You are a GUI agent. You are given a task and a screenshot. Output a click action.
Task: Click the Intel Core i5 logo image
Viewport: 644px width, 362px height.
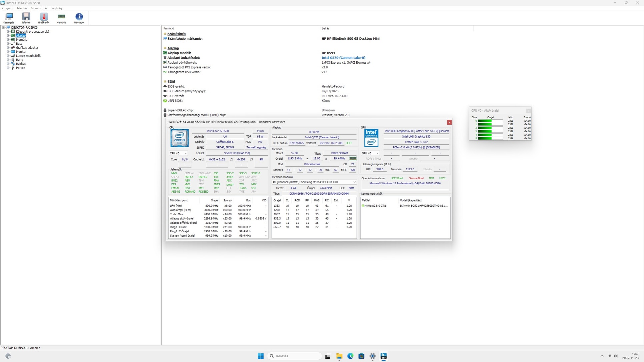coord(179,138)
